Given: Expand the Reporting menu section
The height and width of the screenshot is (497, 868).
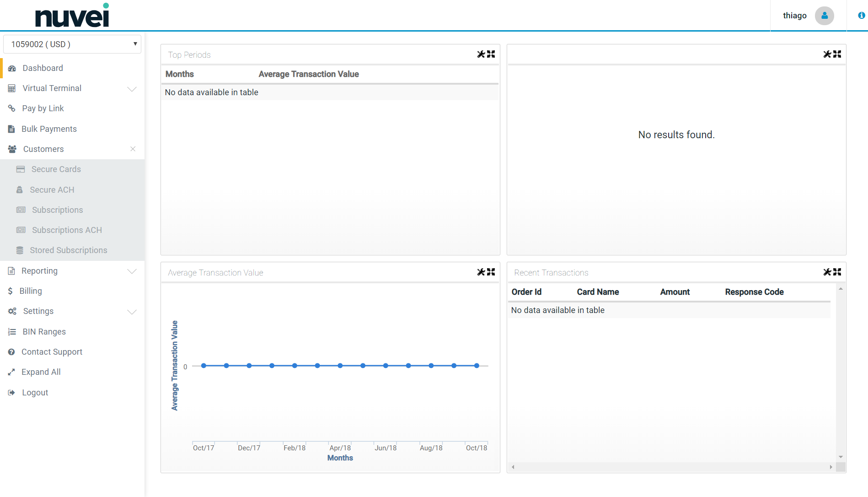Looking at the screenshot, I should (x=132, y=271).
